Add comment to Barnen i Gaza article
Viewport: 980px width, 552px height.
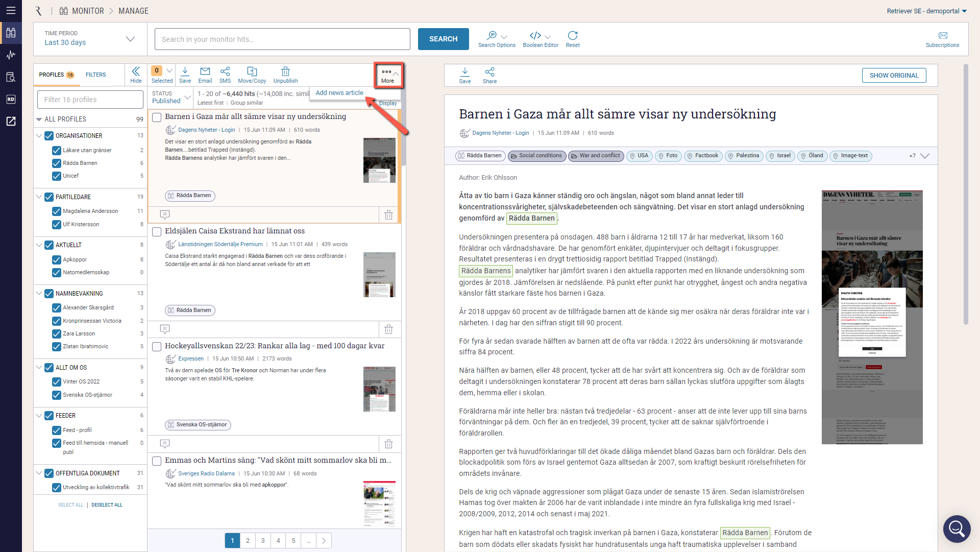point(164,214)
